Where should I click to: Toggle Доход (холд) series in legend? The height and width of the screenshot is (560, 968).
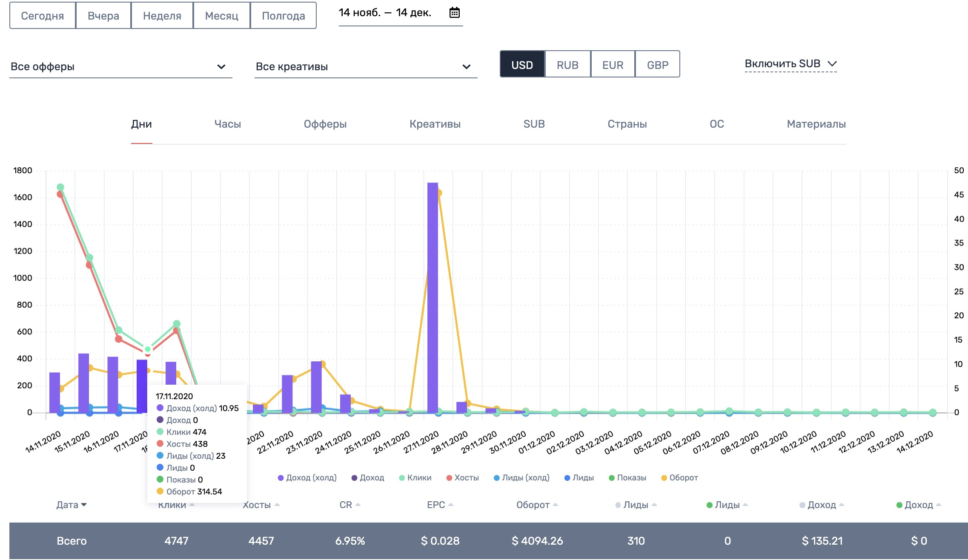coord(281,478)
